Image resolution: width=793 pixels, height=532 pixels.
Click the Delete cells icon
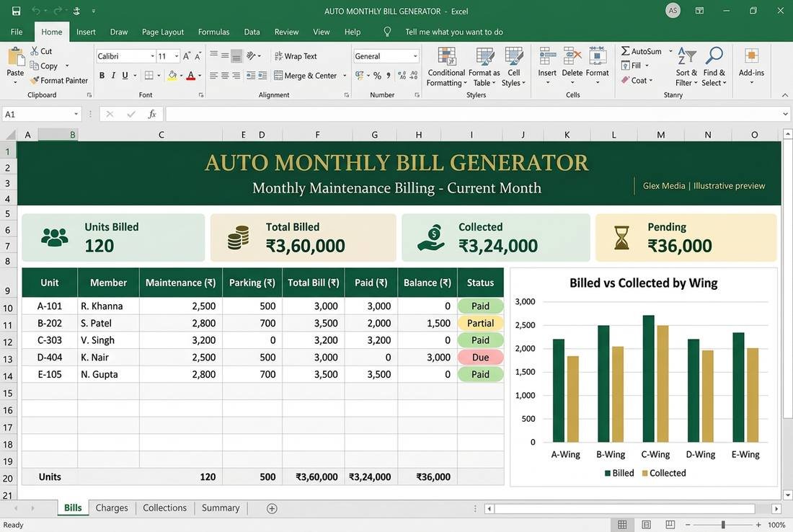(572, 56)
